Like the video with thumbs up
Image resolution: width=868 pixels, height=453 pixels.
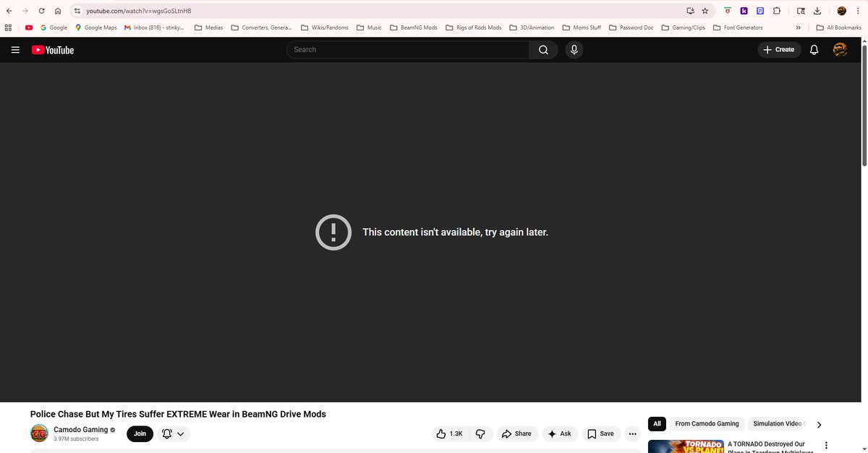[449, 433]
